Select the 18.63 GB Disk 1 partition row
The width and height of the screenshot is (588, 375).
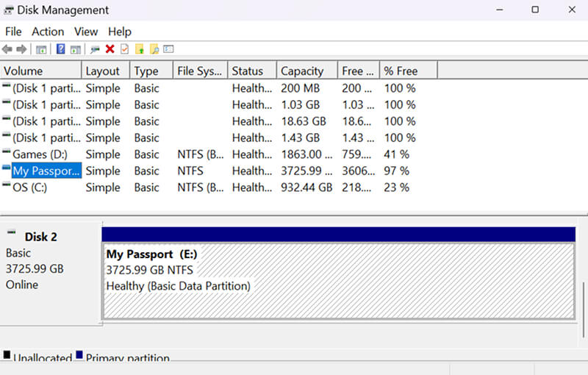point(219,121)
